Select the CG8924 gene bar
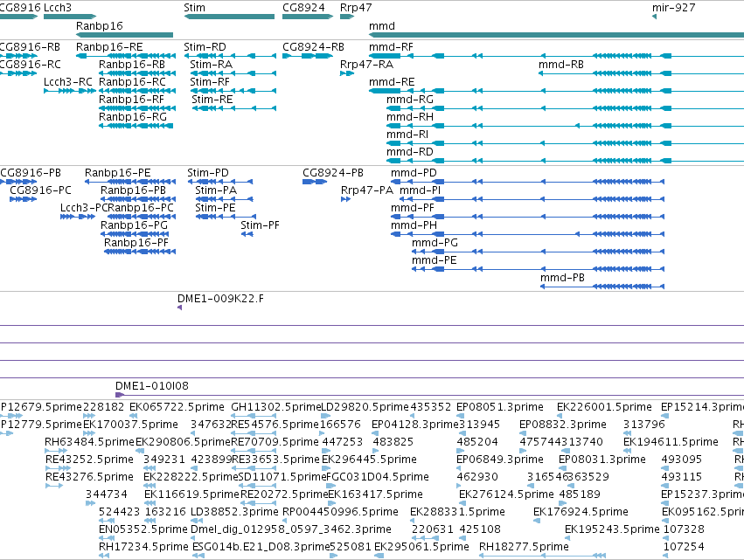The width and height of the screenshot is (744, 560). pos(308,17)
